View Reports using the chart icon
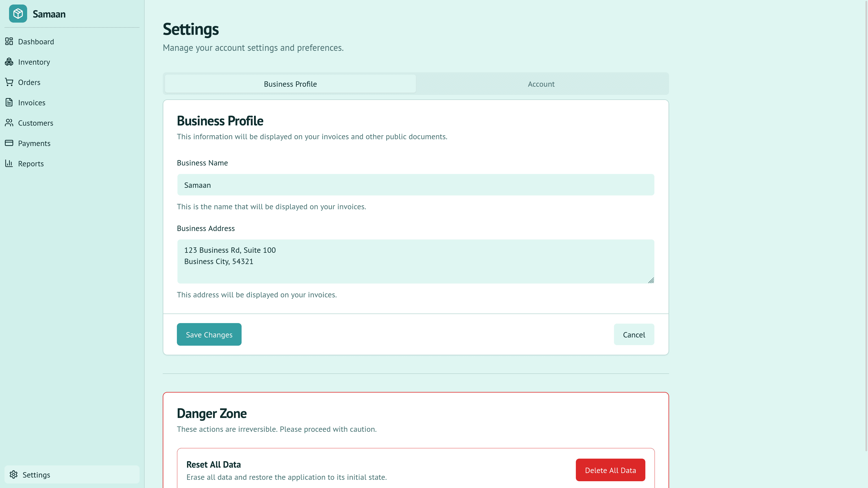 pyautogui.click(x=9, y=163)
